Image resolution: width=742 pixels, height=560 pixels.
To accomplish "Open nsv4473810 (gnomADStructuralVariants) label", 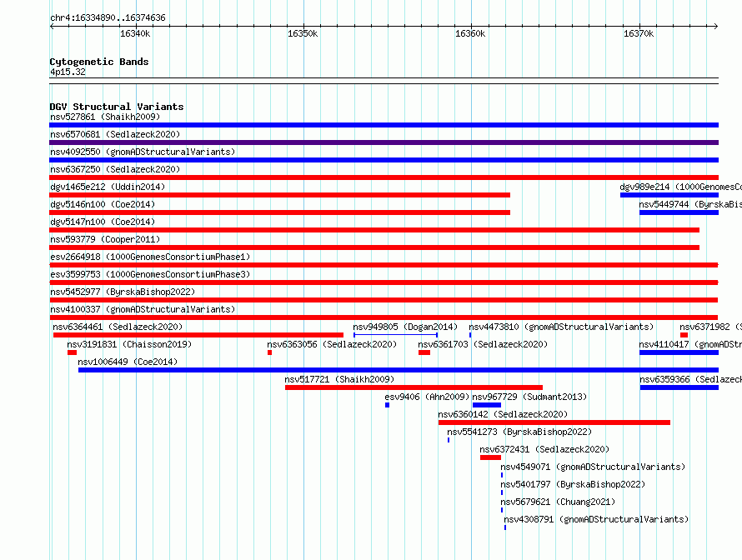I will (x=561, y=327).
